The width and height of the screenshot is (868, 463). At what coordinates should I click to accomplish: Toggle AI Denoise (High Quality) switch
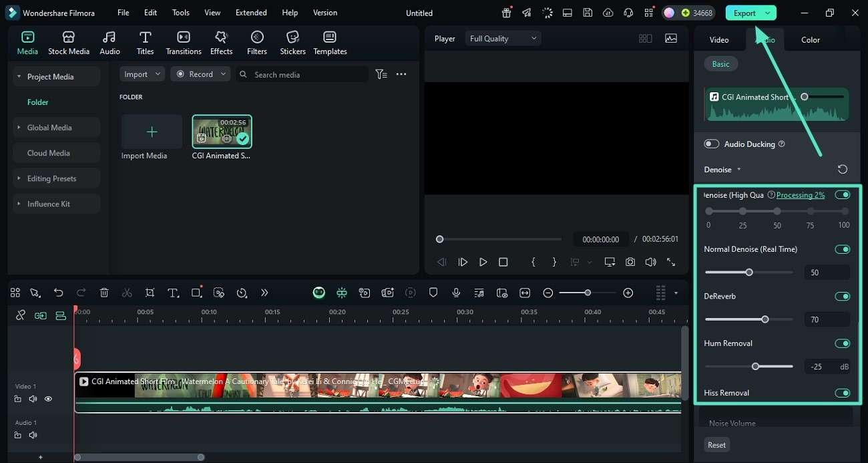coord(843,195)
